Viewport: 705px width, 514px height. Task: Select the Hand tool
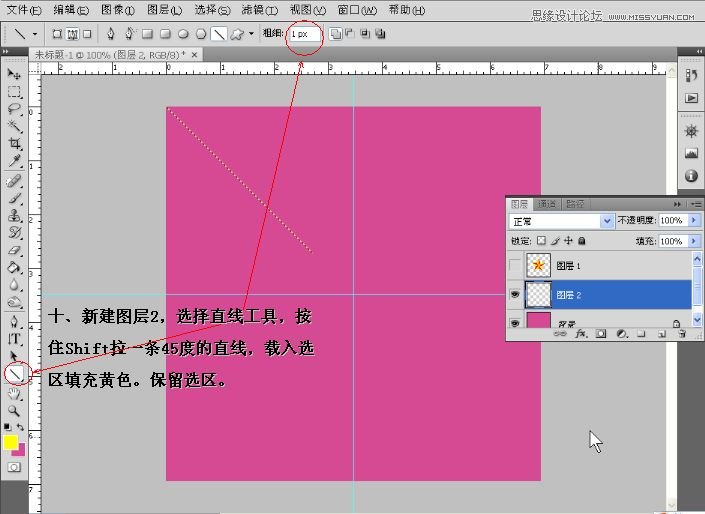coord(14,394)
